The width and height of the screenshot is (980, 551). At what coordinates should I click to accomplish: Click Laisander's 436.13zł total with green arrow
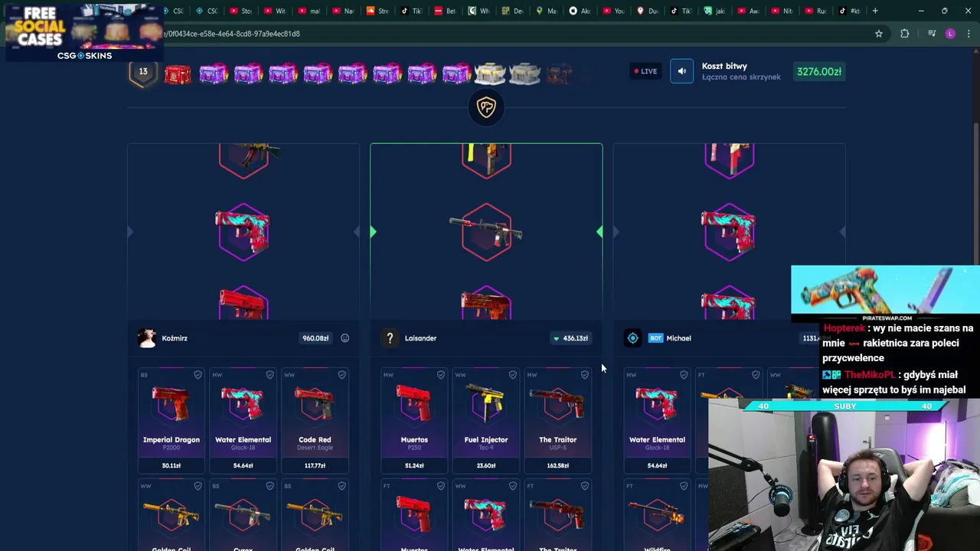(570, 338)
